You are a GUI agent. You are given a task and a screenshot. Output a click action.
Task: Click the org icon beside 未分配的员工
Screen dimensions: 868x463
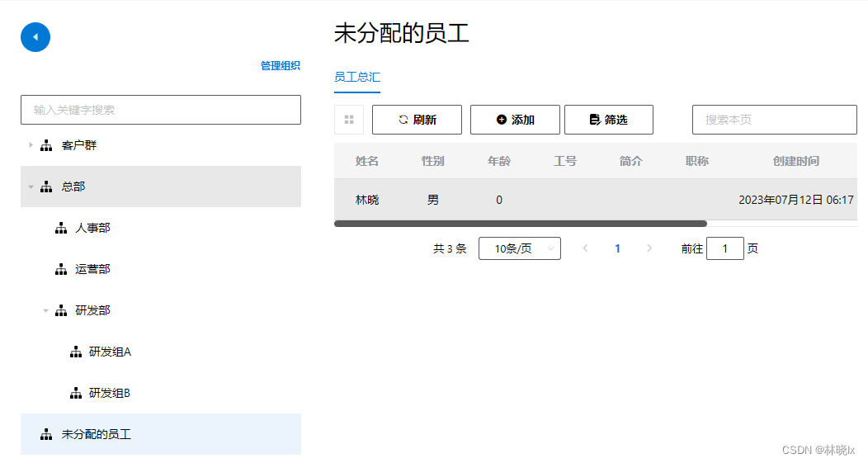[x=46, y=434]
